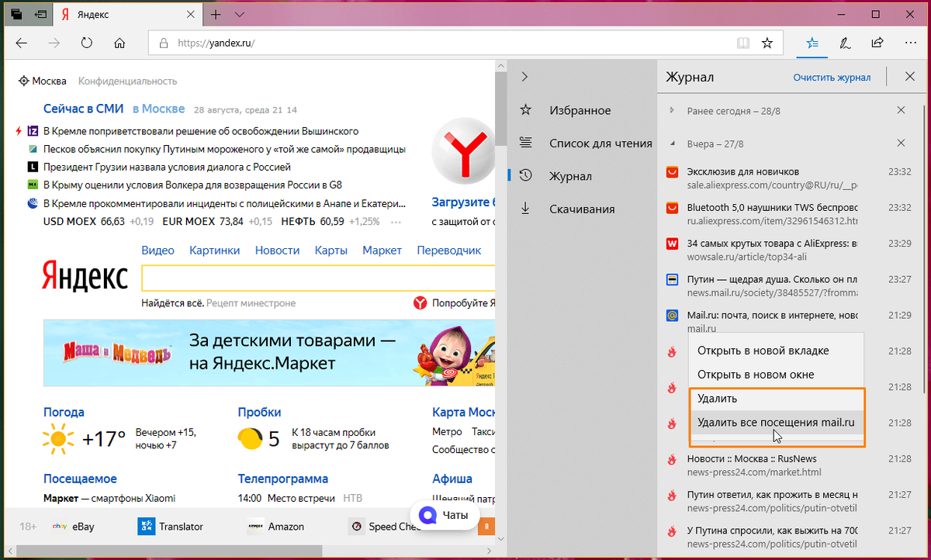Open the Settings and more ellipsis
This screenshot has height=560, width=931.
(909, 43)
